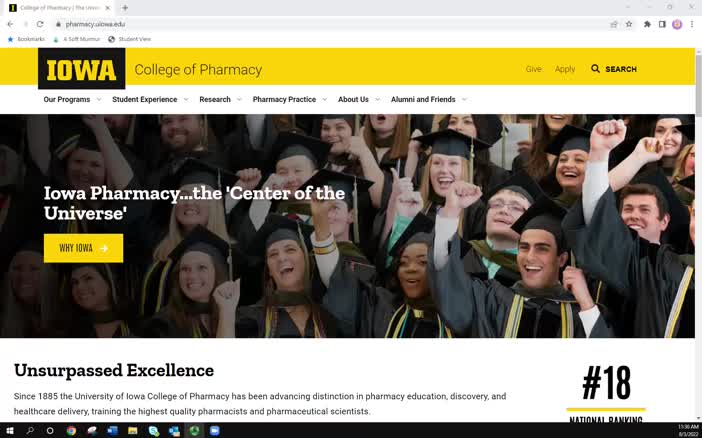Expand the Our Programs dropdown menu

tap(72, 100)
